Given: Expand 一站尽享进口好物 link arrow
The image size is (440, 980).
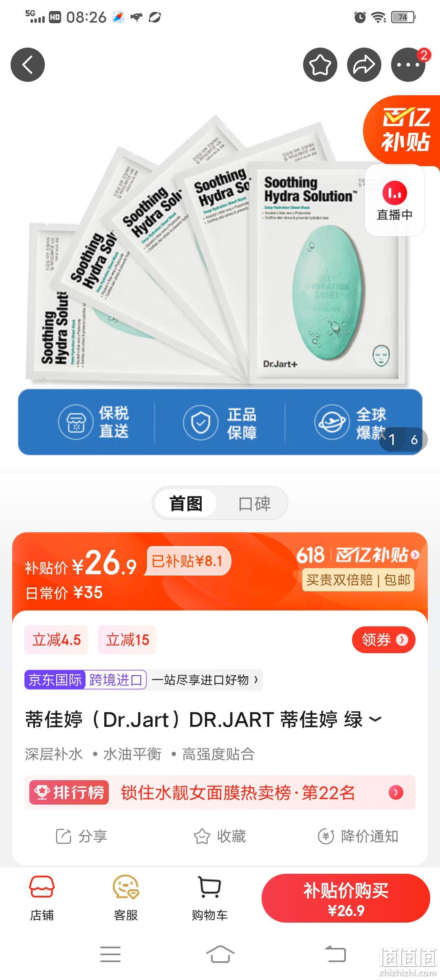Looking at the screenshot, I should (x=256, y=680).
